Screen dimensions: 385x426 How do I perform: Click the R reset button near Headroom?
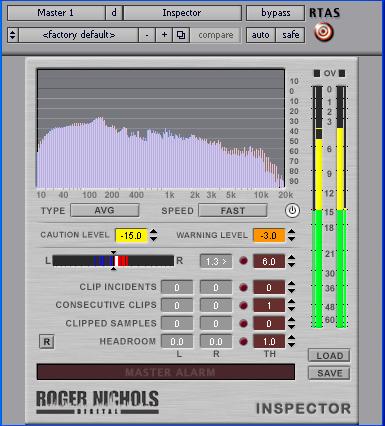[x=47, y=342]
